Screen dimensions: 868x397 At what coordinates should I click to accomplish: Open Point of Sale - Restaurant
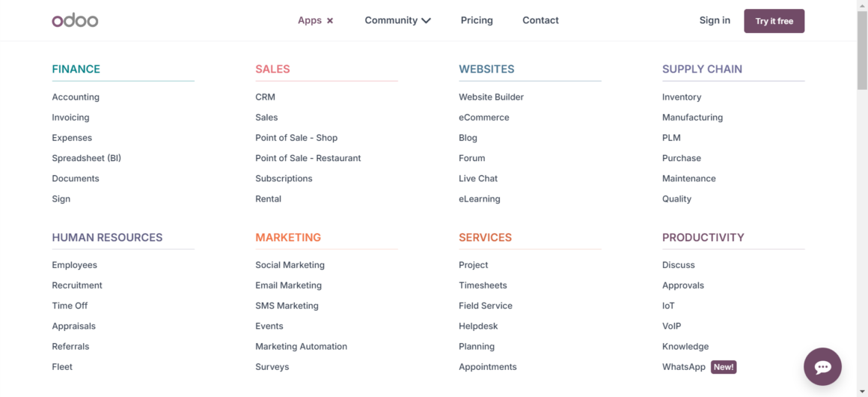tap(308, 158)
